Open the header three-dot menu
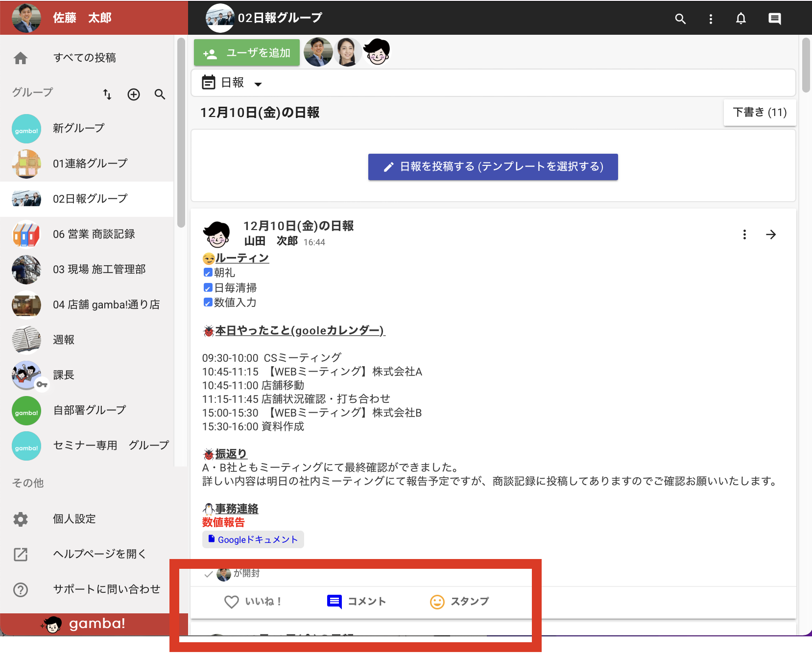 click(711, 19)
